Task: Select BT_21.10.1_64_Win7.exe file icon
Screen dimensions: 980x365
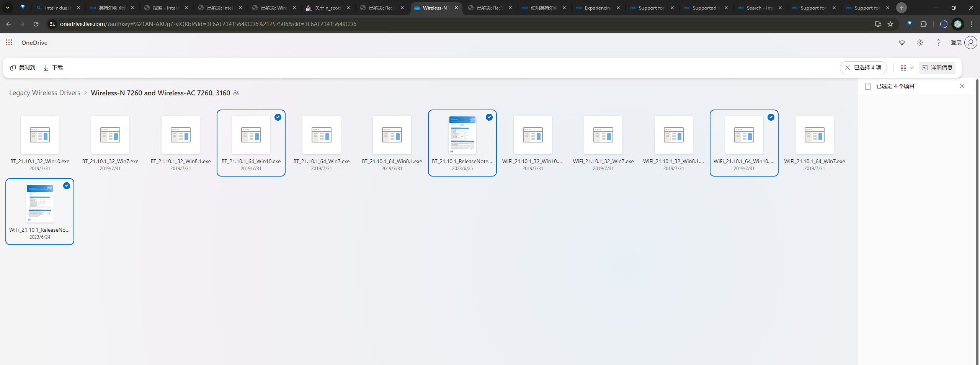Action: click(322, 135)
